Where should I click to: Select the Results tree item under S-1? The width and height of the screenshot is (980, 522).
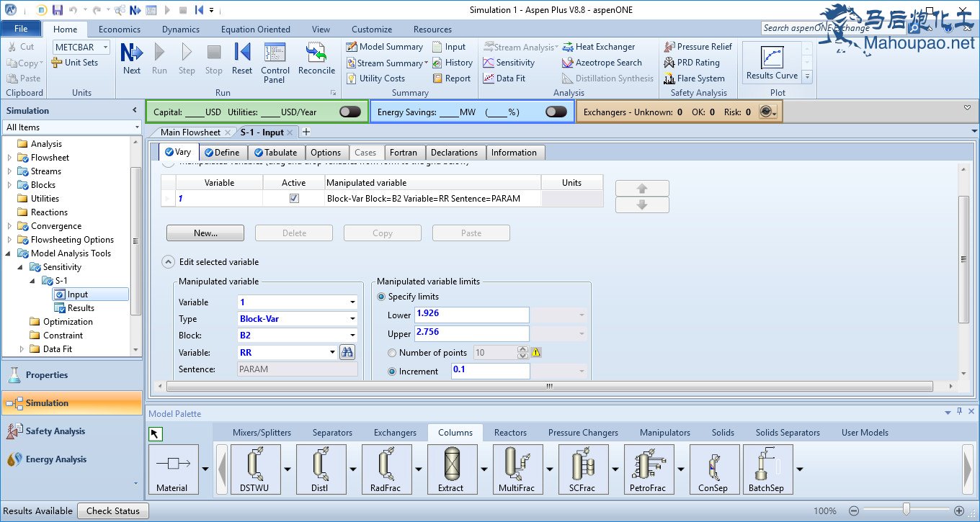click(74, 308)
